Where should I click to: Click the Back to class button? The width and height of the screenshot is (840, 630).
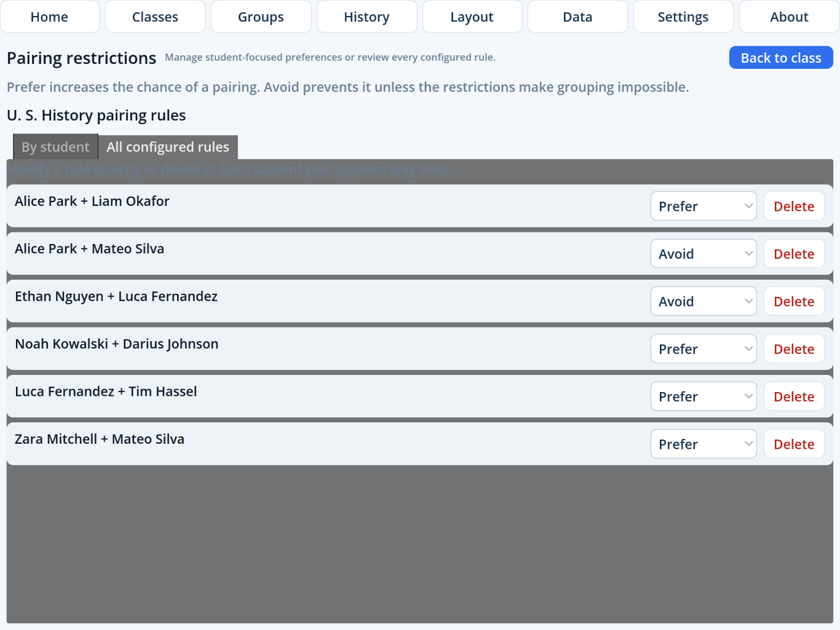pos(781,58)
